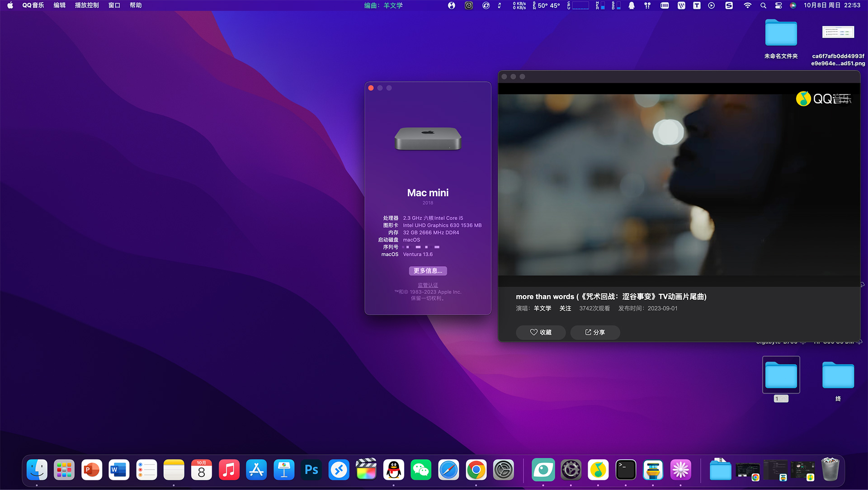Screen dimensions: 868x490
Task: Click the Siri icon in menu bar
Action: click(793, 5)
